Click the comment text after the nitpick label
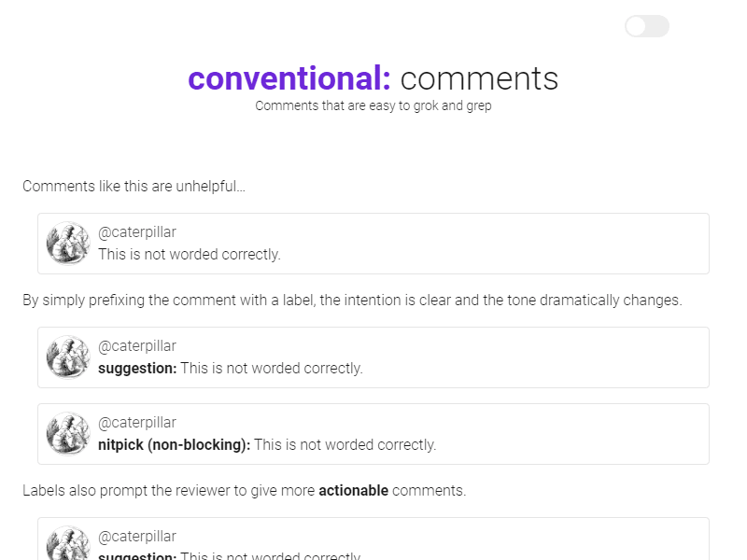747x560 pixels. pos(345,445)
